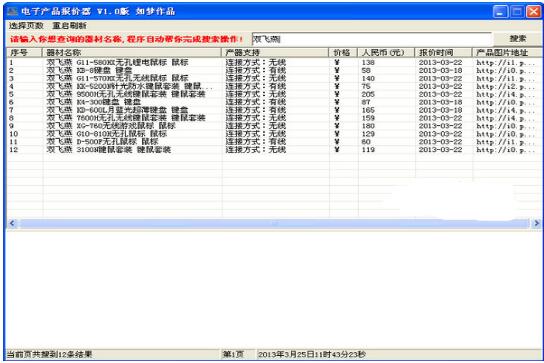This screenshot has width=544, height=363.
Task: Sort by the 报价时间 column header
Action: tap(443, 52)
